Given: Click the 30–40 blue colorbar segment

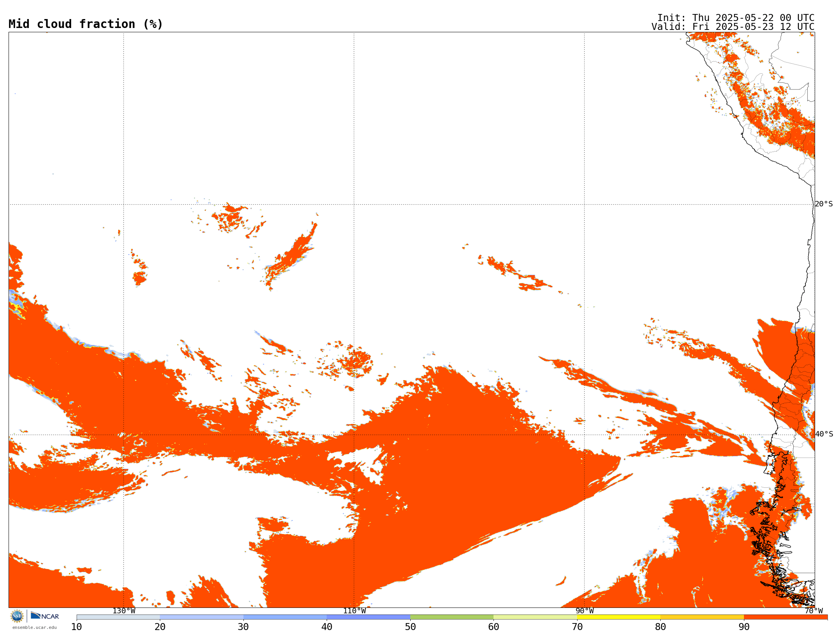Looking at the screenshot, I should (285, 617).
